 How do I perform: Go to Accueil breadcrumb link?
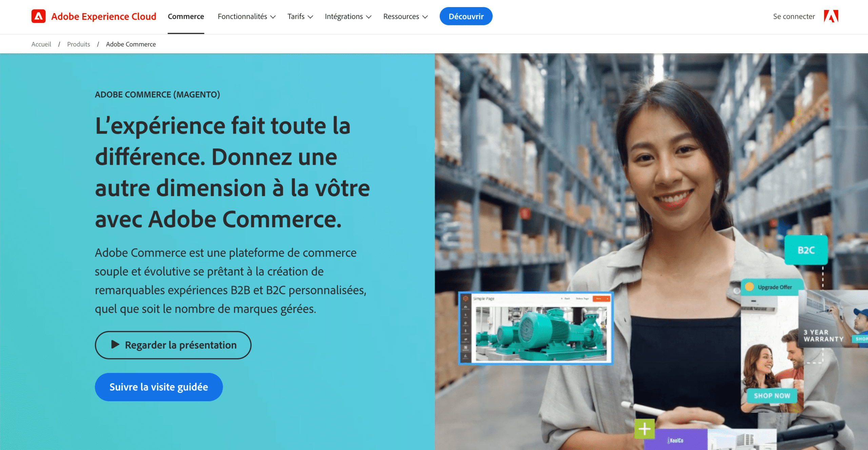click(41, 44)
